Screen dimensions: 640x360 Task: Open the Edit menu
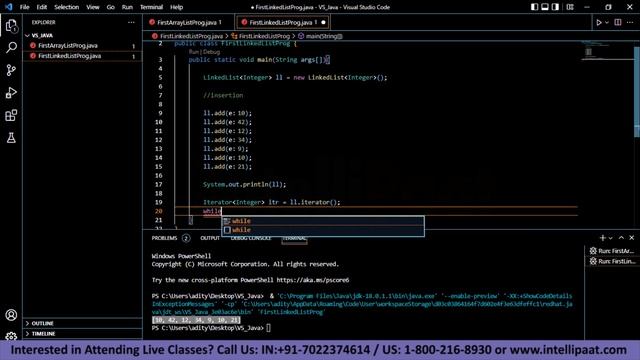coord(42,7)
